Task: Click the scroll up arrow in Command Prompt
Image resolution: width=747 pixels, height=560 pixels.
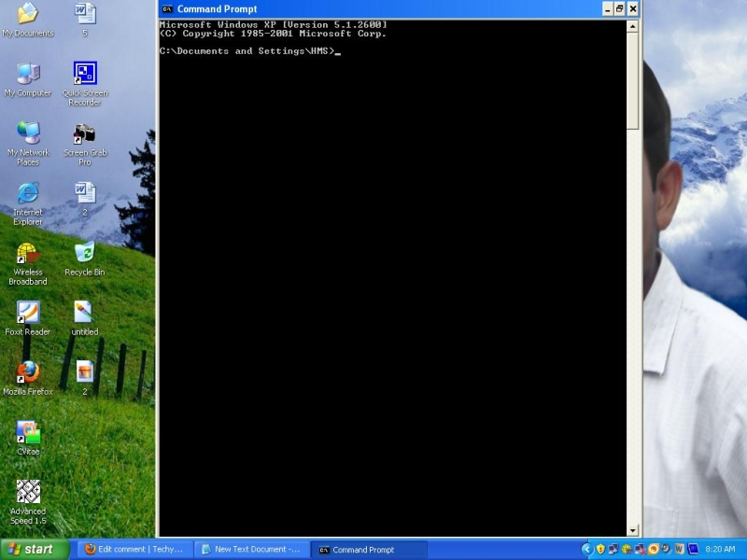Action: click(x=632, y=26)
